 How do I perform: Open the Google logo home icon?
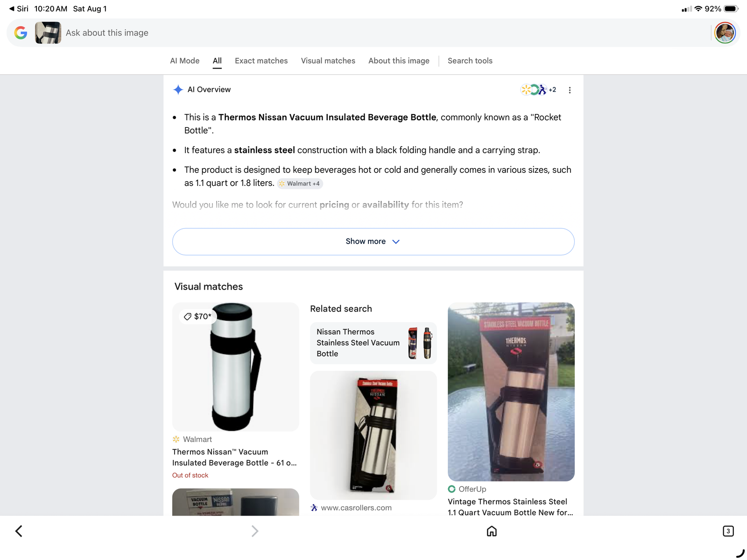(x=21, y=33)
